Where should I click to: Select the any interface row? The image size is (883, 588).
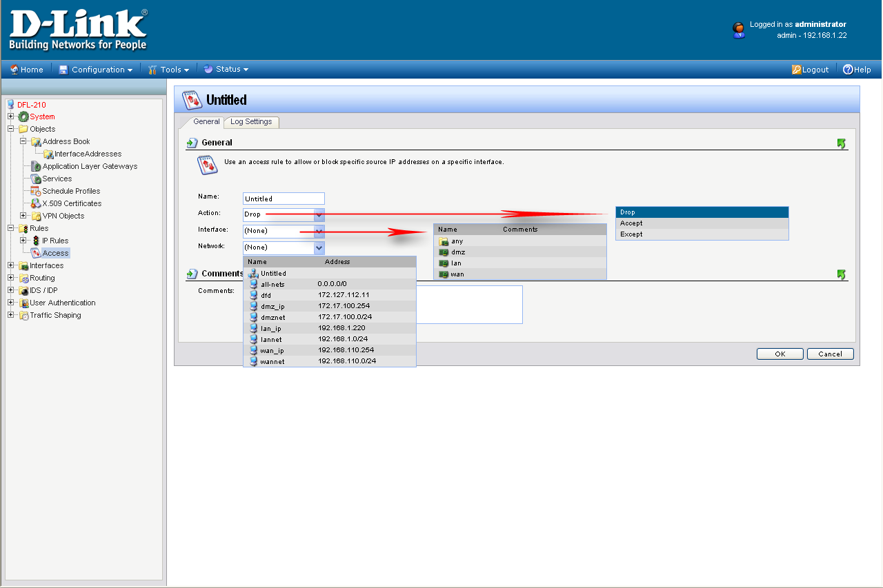click(x=520, y=241)
